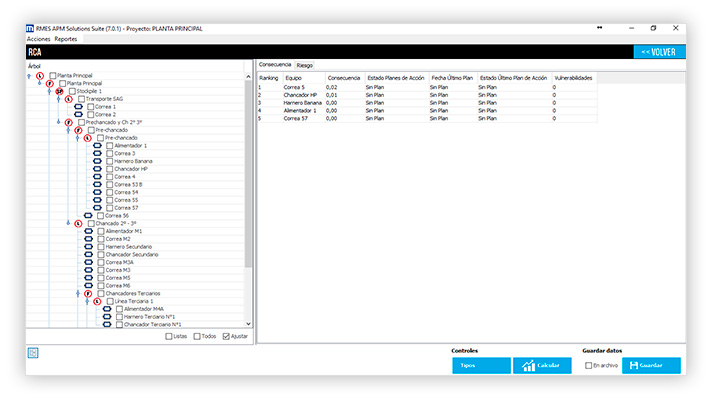The height and width of the screenshot is (399, 716).
Task: Click the Estado Planes de Acción column header
Action: [396, 78]
